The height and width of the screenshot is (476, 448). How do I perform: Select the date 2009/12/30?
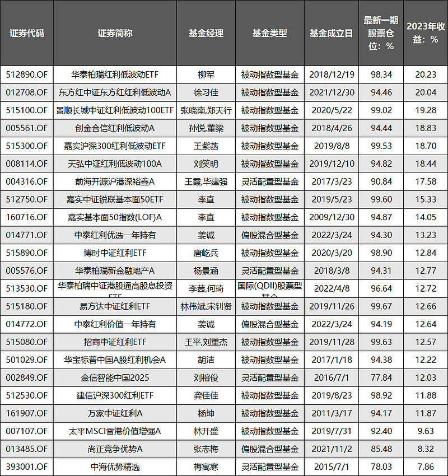click(332, 217)
